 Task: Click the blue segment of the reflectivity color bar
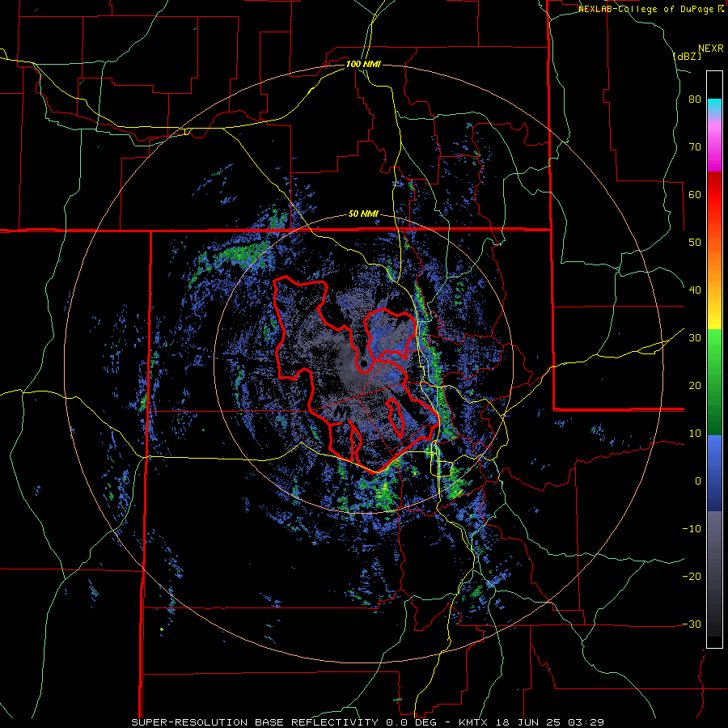tap(714, 473)
